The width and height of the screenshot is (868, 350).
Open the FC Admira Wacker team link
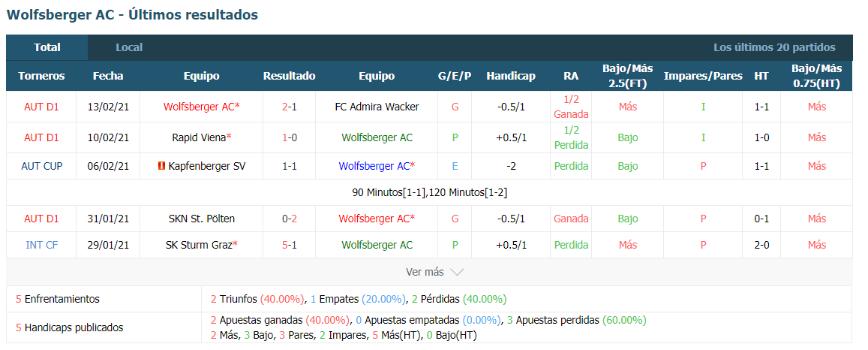377,107
